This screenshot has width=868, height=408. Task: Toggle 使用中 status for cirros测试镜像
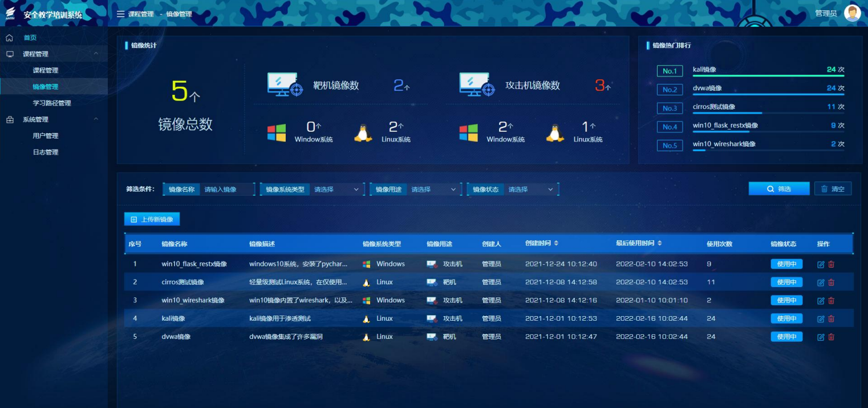[x=786, y=281]
